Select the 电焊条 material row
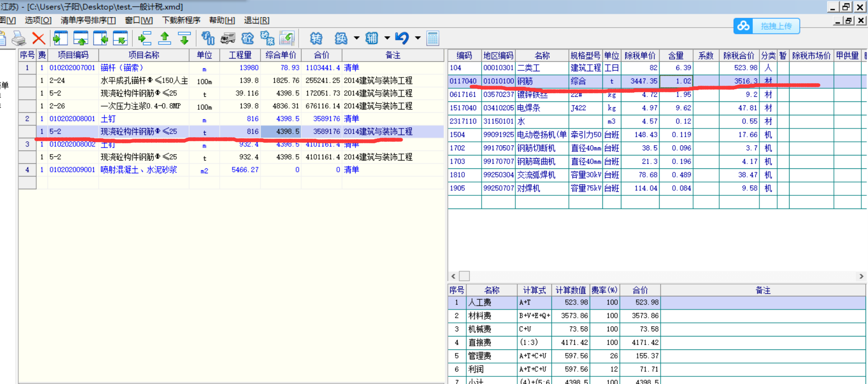Viewport: 868px width, 384px height. pyautogui.click(x=657, y=108)
